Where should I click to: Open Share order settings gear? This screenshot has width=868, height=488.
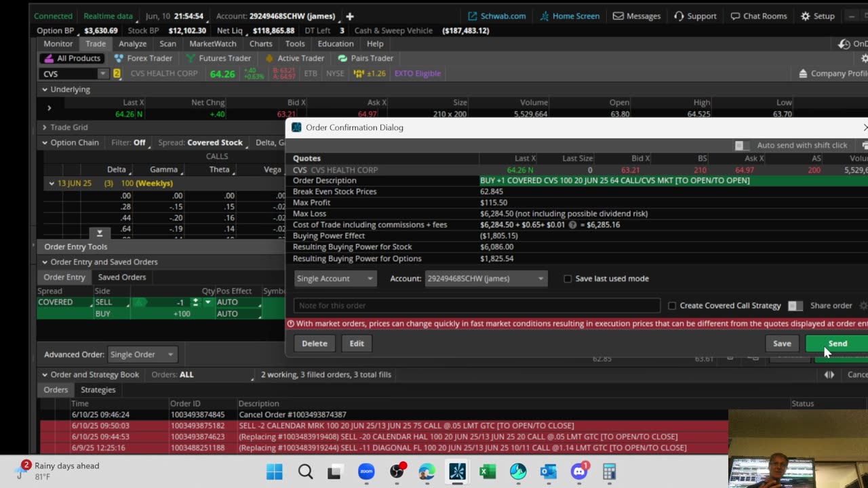(863, 306)
